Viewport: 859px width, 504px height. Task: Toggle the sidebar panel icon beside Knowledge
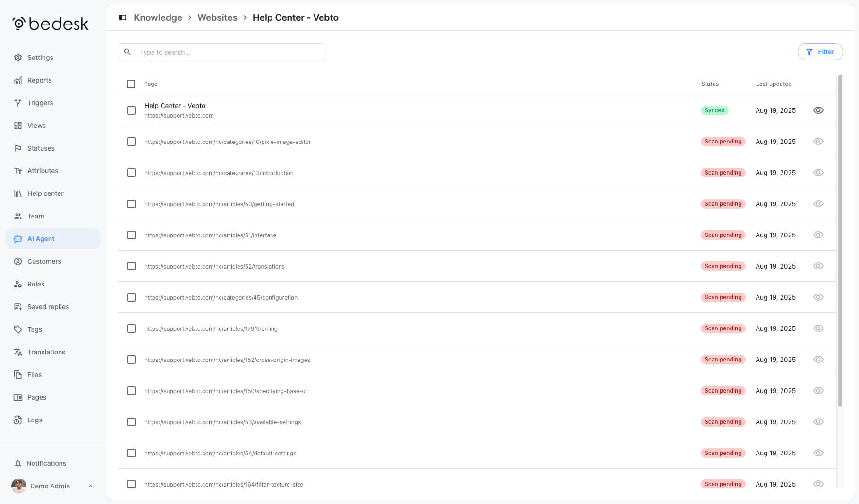pos(123,17)
